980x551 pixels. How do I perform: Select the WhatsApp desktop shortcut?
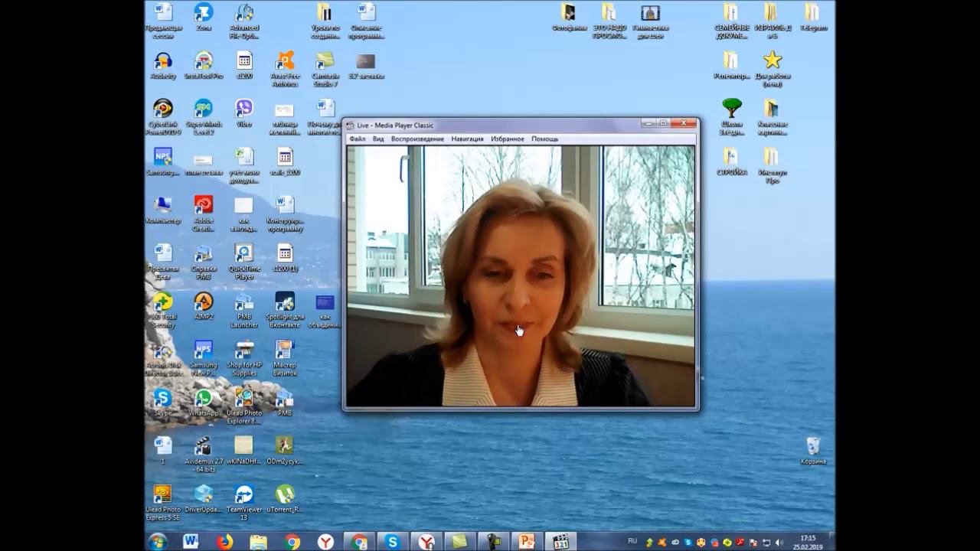click(204, 402)
